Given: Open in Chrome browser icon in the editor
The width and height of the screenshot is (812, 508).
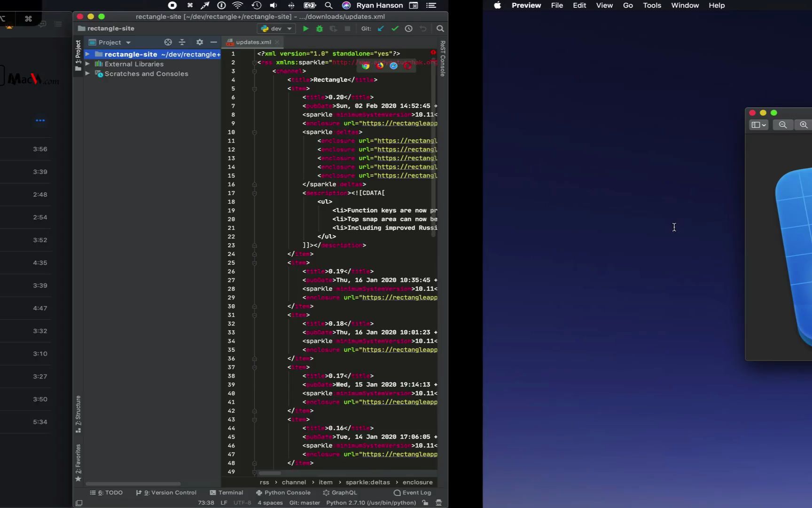Looking at the screenshot, I should pos(366,66).
